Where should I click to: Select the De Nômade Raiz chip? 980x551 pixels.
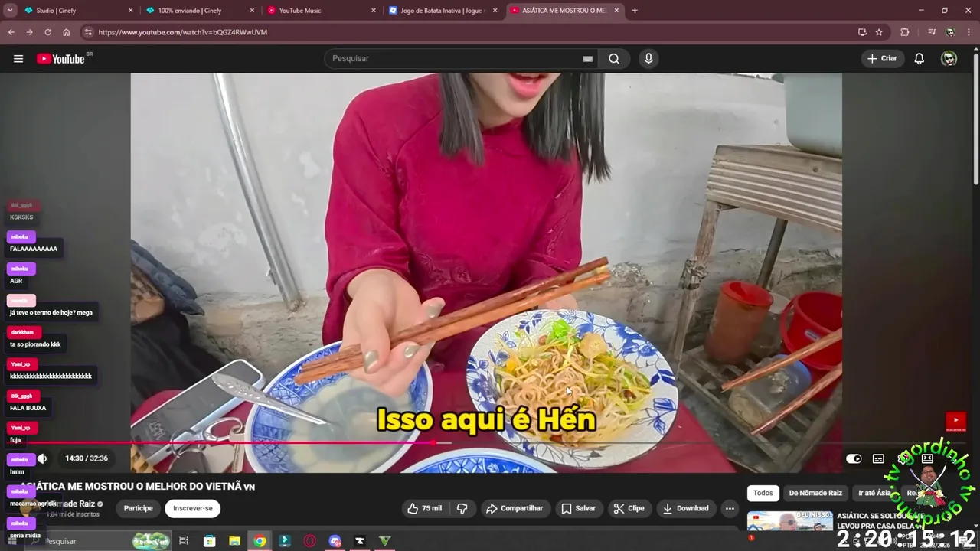(x=815, y=494)
